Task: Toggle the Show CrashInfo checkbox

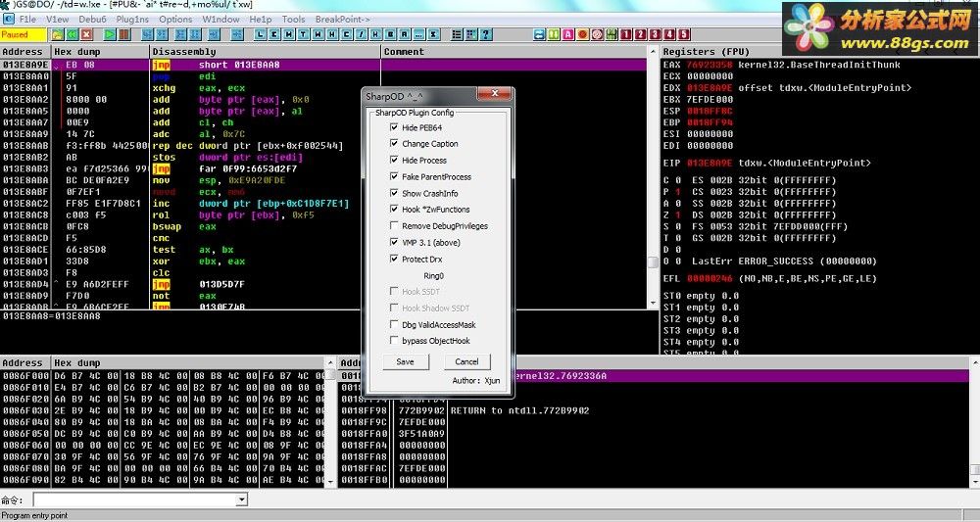Action: 394,193
